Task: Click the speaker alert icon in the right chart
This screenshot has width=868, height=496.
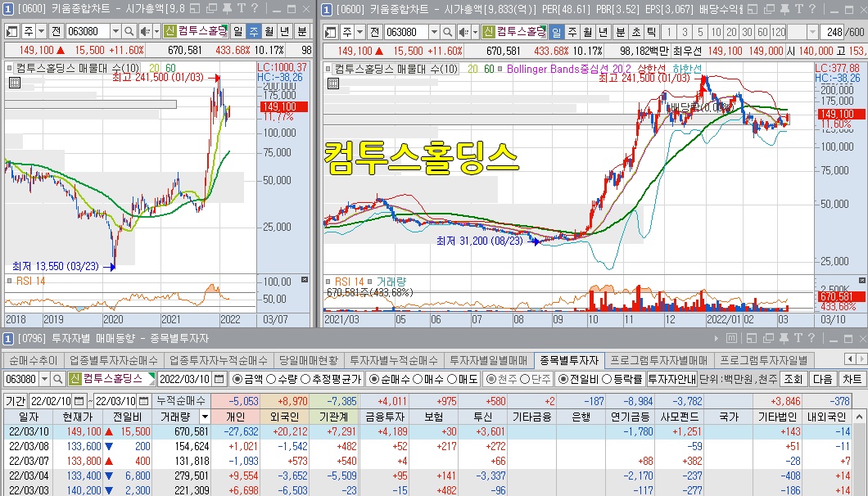Action: [464, 32]
